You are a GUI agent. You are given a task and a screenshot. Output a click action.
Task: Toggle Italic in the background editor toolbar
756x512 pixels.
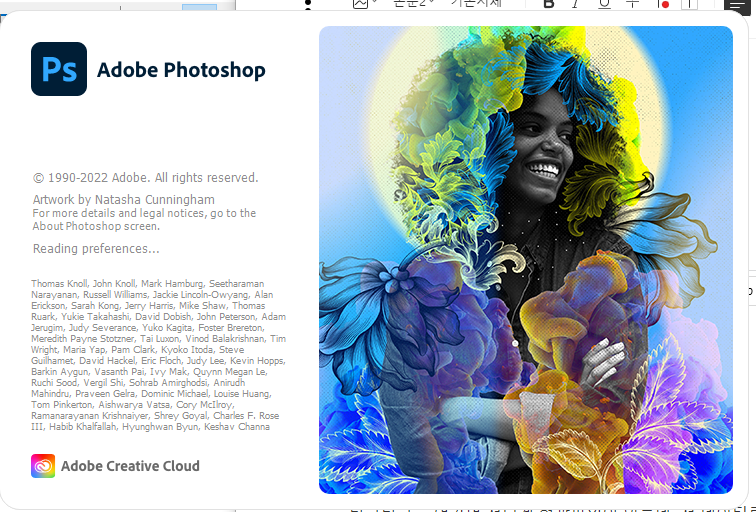(575, 4)
